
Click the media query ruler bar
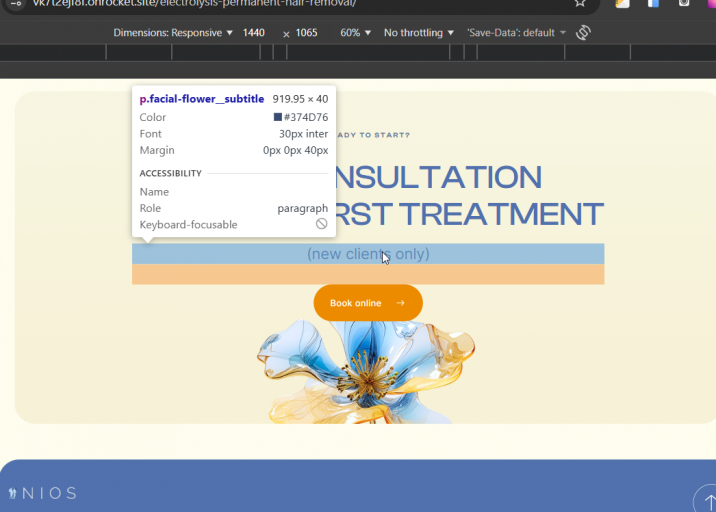pyautogui.click(x=358, y=53)
